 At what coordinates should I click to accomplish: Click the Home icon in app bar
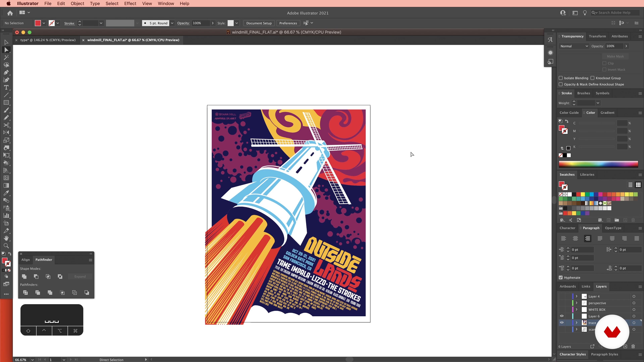point(10,13)
